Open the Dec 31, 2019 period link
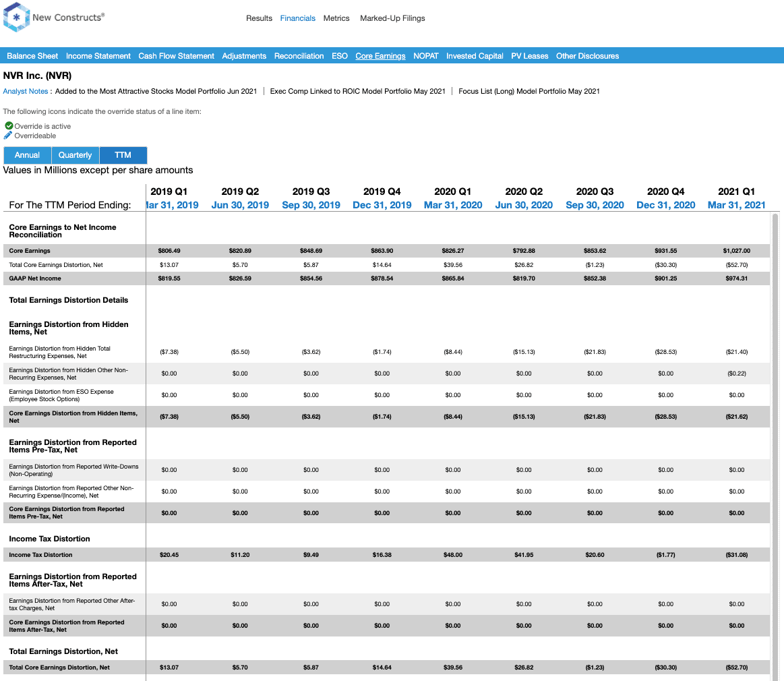The image size is (784, 681). tap(382, 205)
